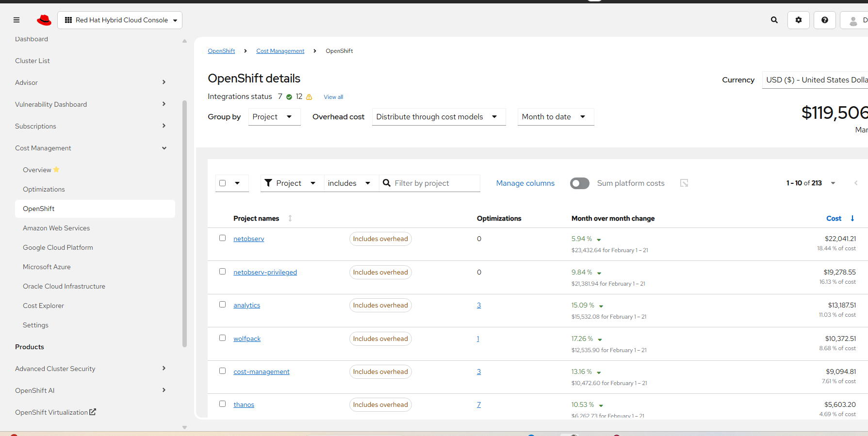868x436 pixels.
Task: Select the wolfpack row checkbox
Action: 223,338
